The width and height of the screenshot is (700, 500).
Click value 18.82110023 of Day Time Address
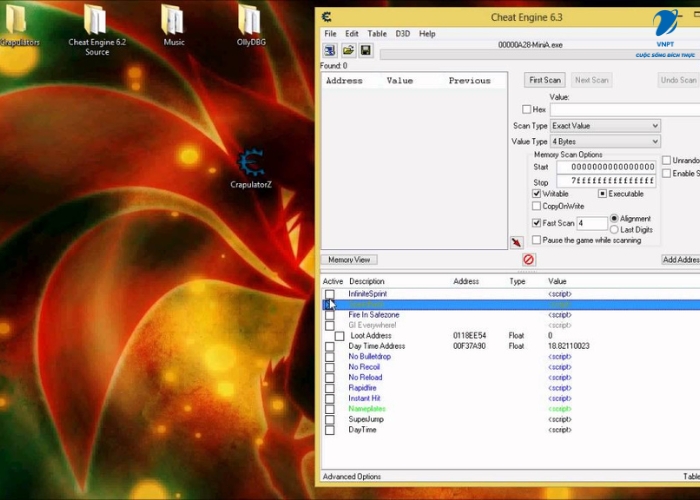[x=569, y=346]
